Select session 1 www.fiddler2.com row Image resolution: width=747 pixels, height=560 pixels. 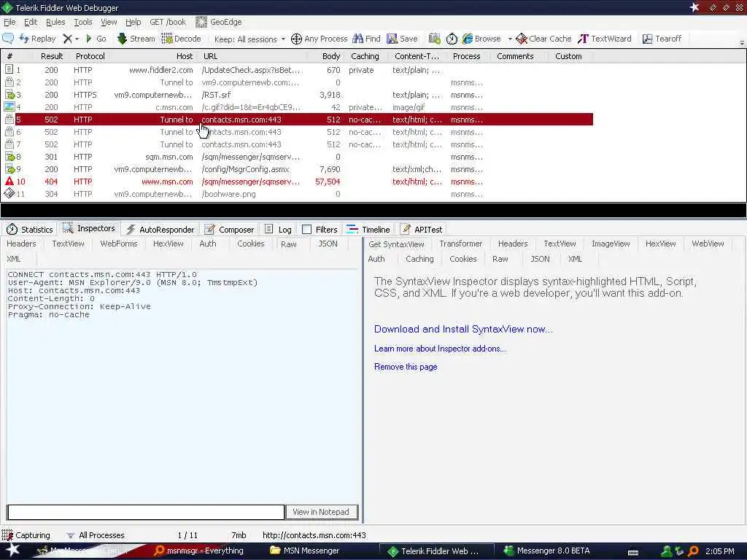[x=298, y=70]
